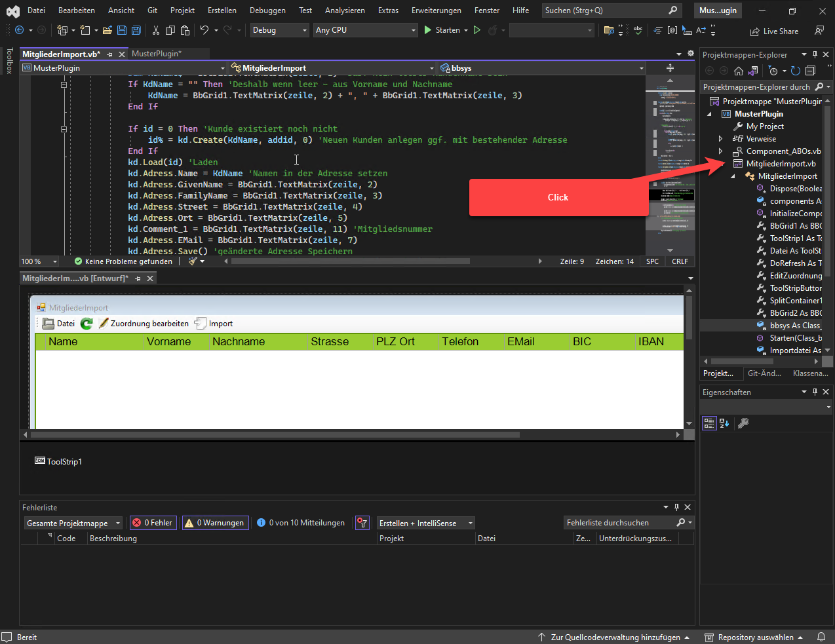This screenshot has height=644, width=835.
Task: Click the Save All icon
Action: [136, 30]
